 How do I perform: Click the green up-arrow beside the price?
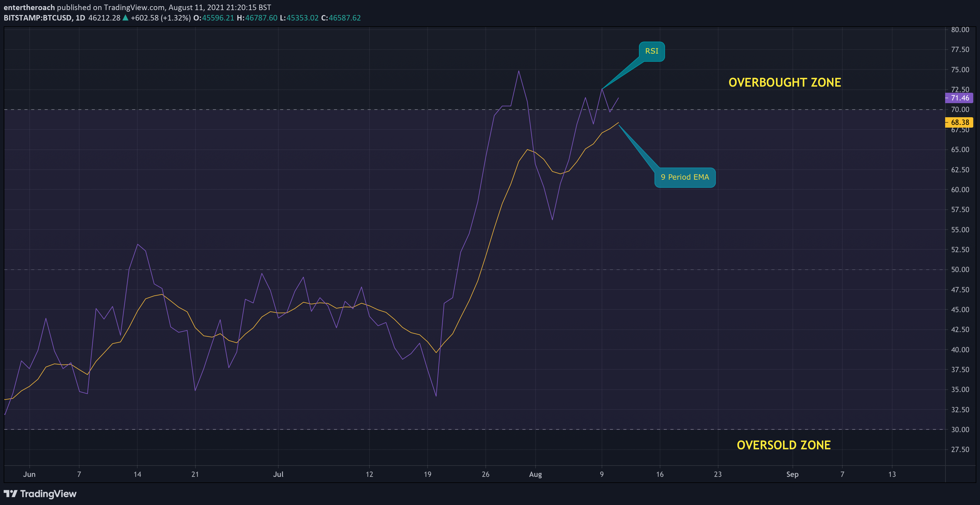click(125, 17)
